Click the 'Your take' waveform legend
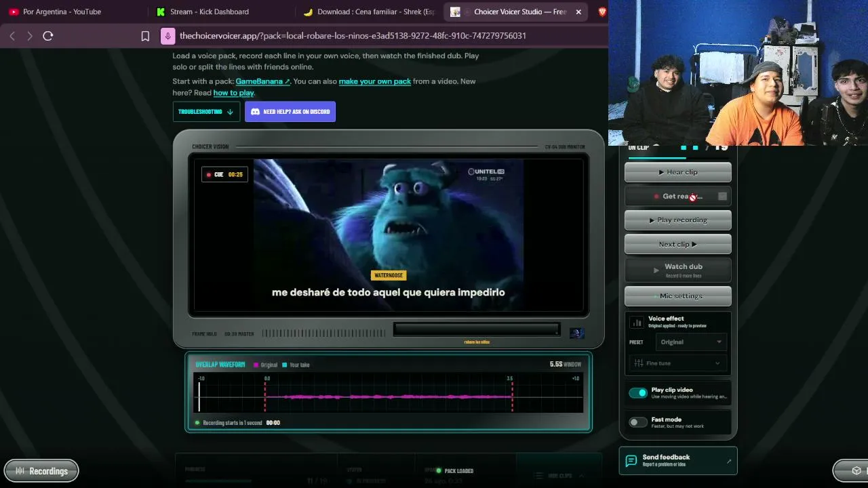 [296, 365]
